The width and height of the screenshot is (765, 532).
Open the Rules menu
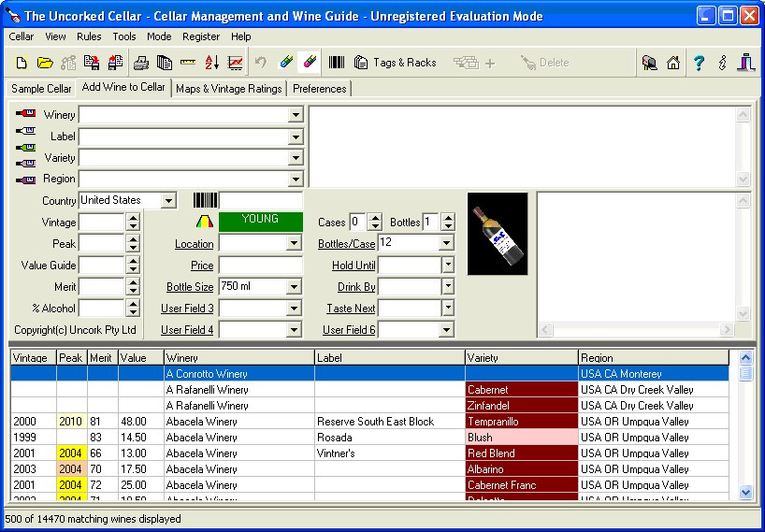[x=89, y=36]
